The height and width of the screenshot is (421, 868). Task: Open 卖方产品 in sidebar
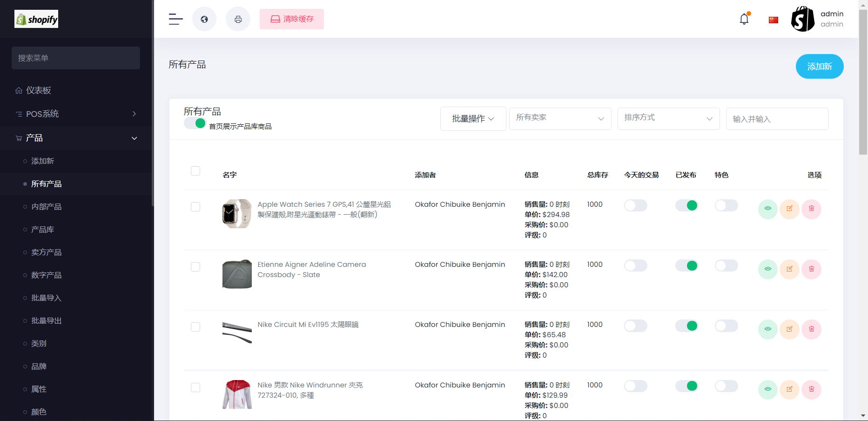[46, 252]
